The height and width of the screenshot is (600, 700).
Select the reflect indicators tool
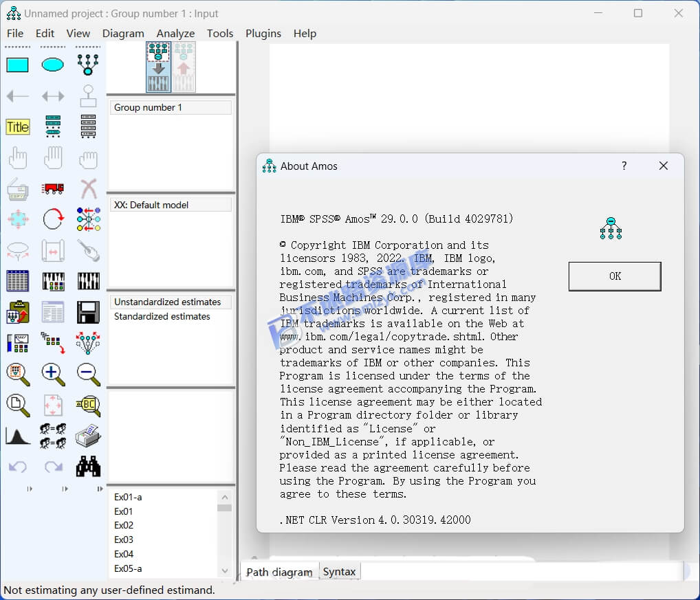click(x=89, y=219)
